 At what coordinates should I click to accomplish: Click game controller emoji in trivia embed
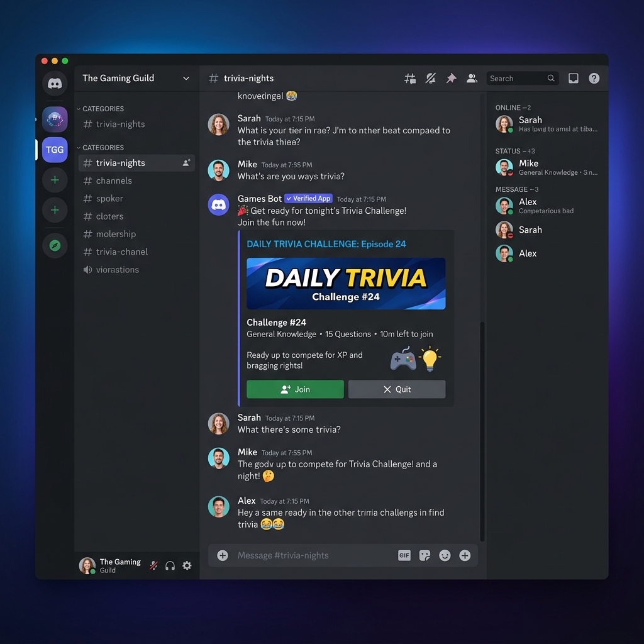point(403,358)
